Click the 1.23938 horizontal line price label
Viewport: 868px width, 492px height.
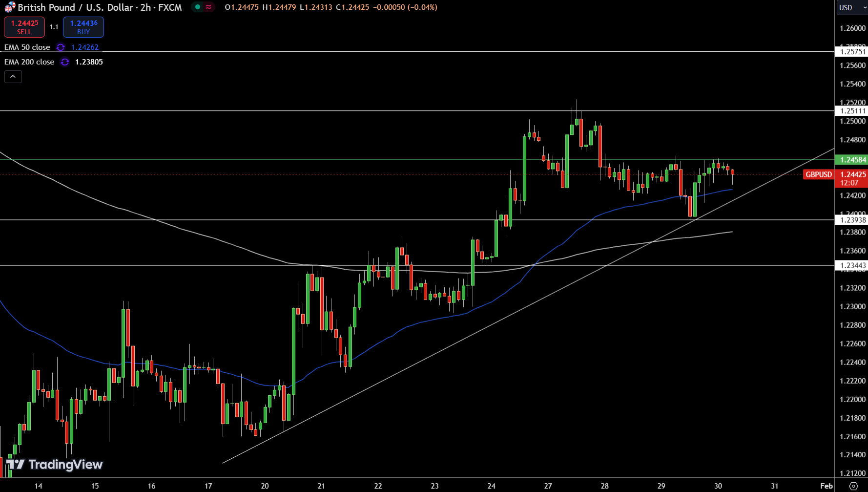click(852, 220)
